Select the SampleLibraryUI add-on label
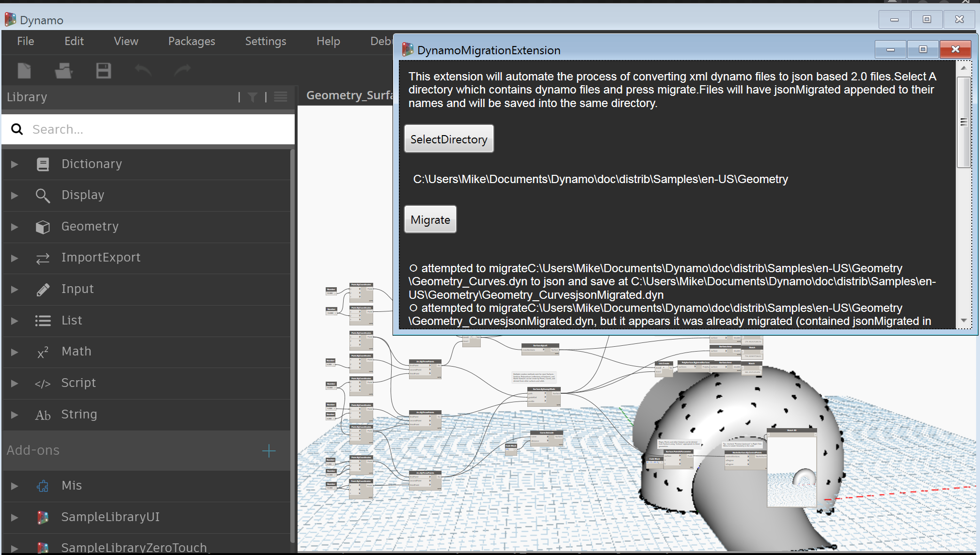 coord(110,517)
